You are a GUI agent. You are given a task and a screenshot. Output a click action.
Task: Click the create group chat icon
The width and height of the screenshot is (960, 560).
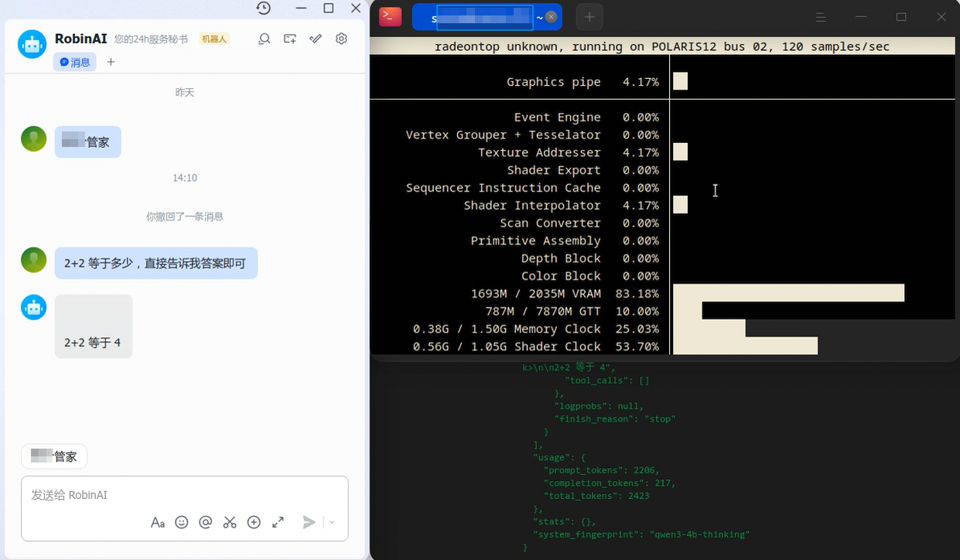[x=290, y=39]
